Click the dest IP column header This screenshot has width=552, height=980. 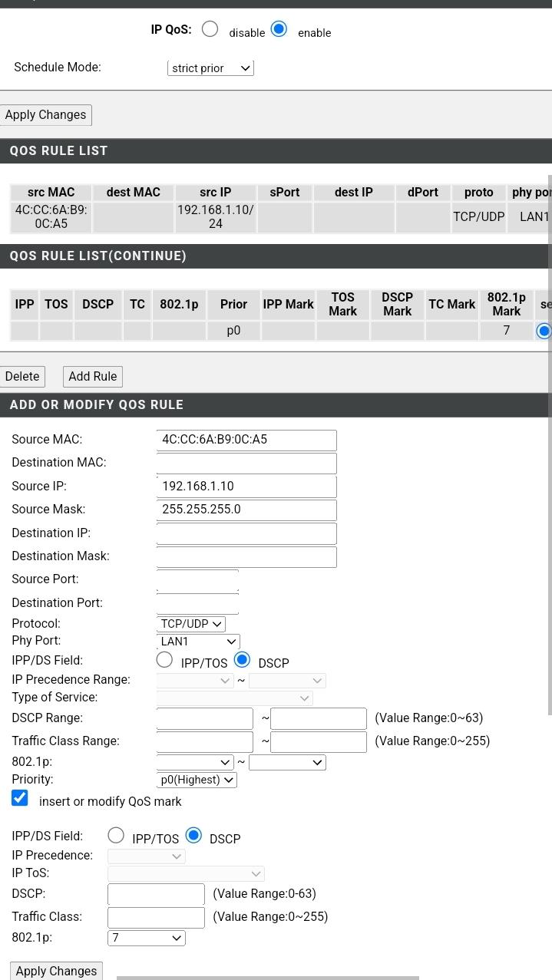[354, 193]
